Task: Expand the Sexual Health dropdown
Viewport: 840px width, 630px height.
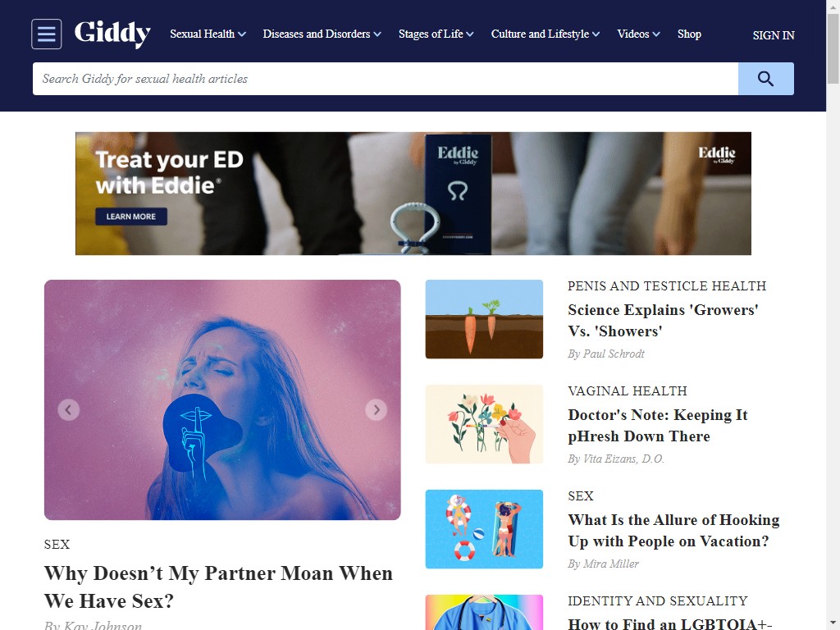Action: click(x=208, y=34)
